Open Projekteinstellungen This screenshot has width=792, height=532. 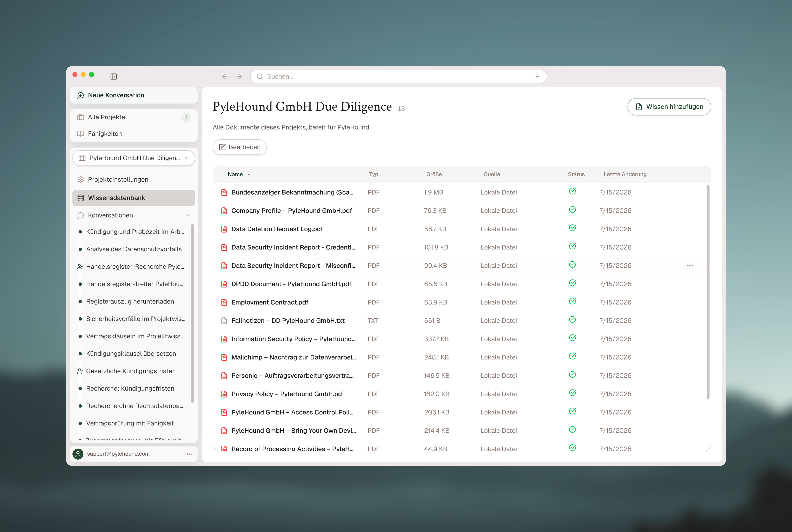[134, 179]
